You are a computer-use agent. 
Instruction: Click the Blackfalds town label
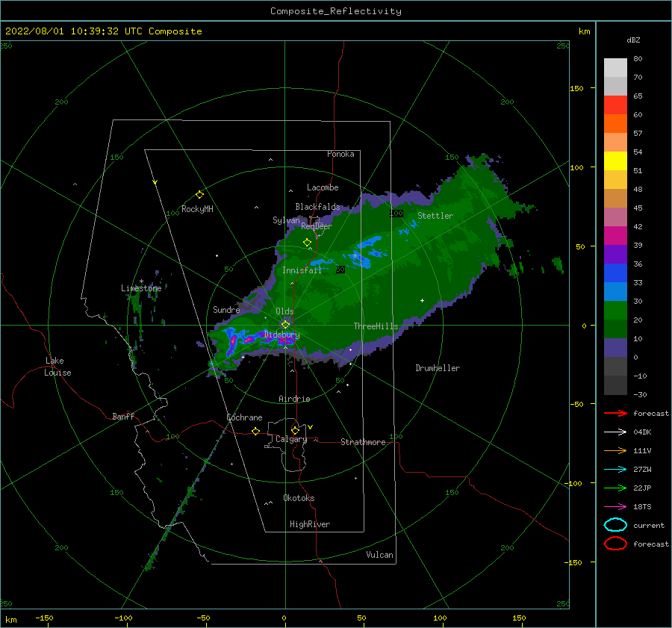[317, 207]
